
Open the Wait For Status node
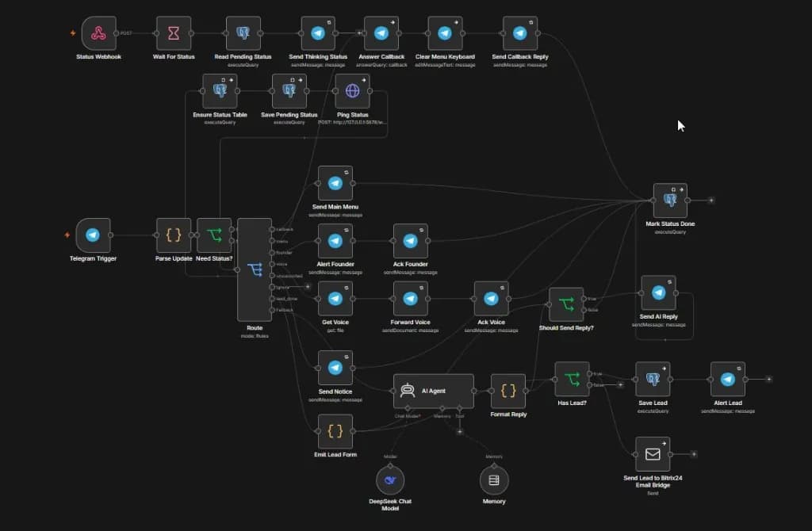coord(174,33)
